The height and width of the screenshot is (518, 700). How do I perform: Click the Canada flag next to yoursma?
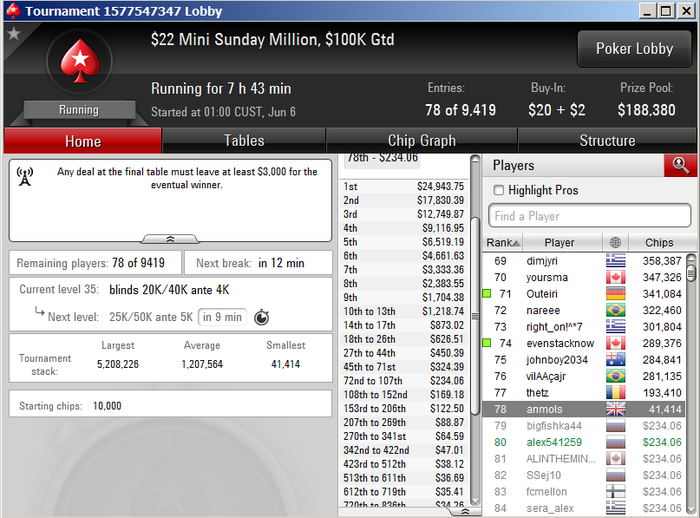click(x=615, y=277)
